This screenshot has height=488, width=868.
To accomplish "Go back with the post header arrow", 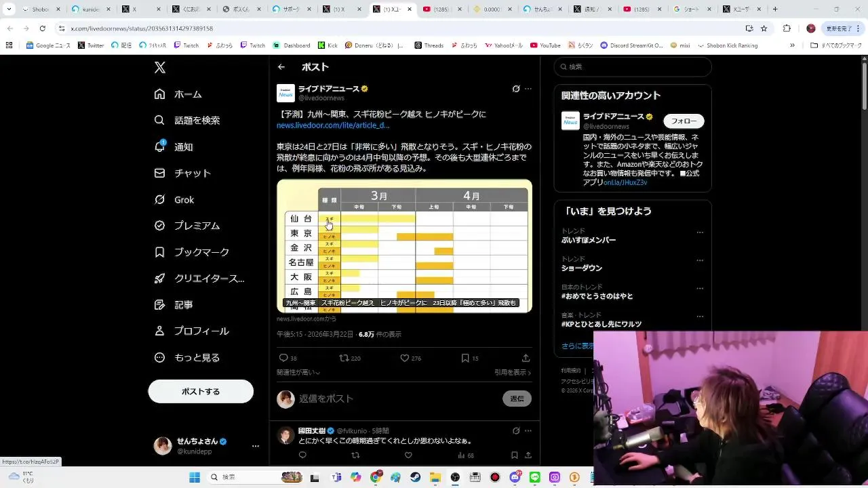I will pyautogui.click(x=281, y=67).
